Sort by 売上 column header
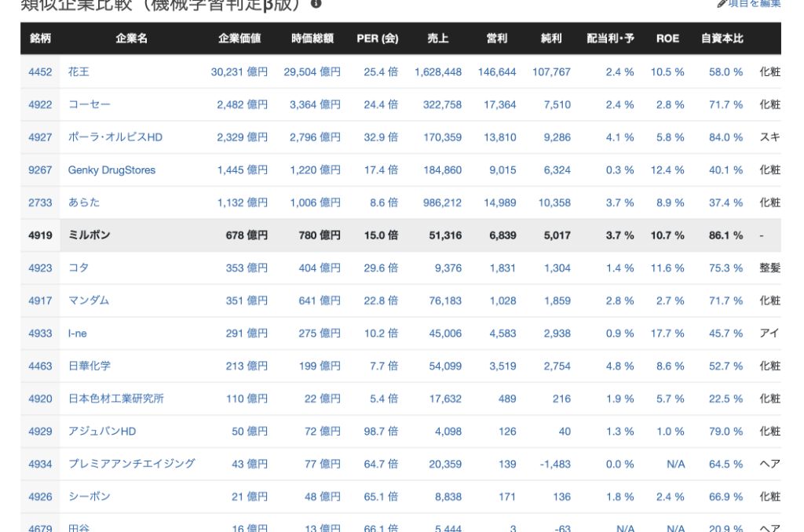This screenshot has width=804, height=532. click(x=438, y=38)
